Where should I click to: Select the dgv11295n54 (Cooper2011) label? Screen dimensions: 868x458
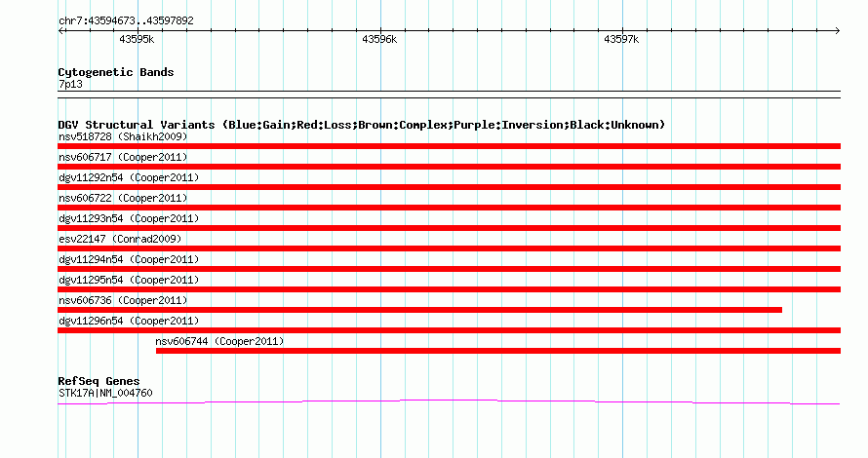point(129,280)
